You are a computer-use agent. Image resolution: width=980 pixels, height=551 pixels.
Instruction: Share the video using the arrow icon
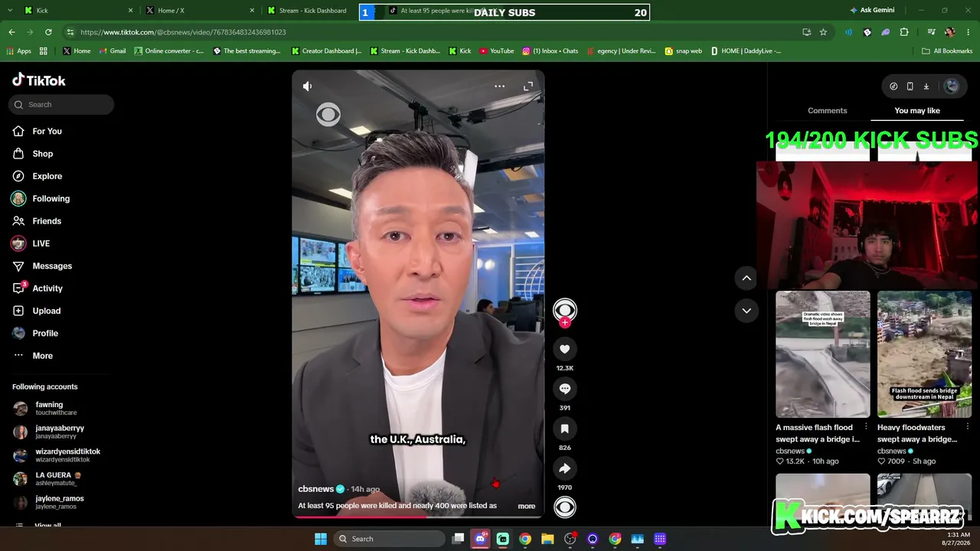(x=565, y=468)
